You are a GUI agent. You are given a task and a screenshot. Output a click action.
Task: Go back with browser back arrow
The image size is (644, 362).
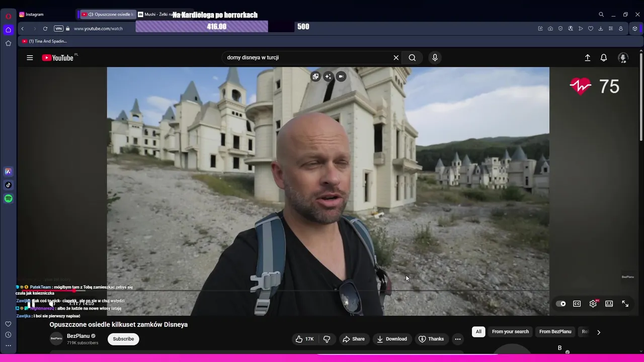[x=23, y=29]
